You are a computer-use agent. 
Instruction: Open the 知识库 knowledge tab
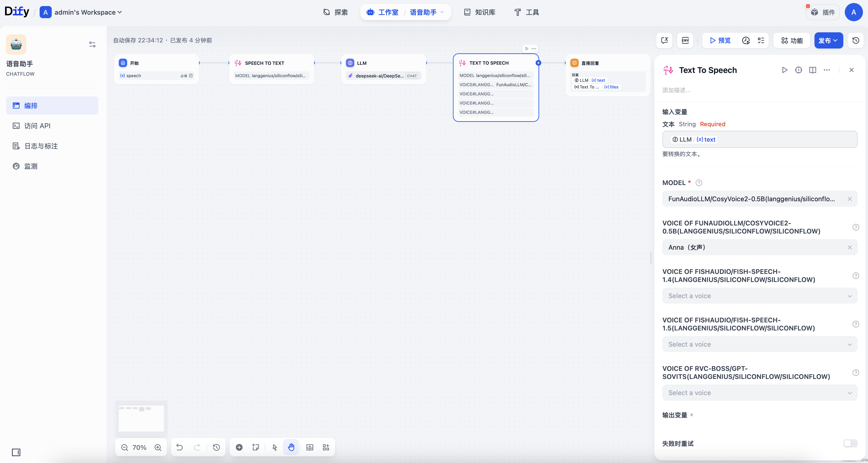click(x=479, y=12)
